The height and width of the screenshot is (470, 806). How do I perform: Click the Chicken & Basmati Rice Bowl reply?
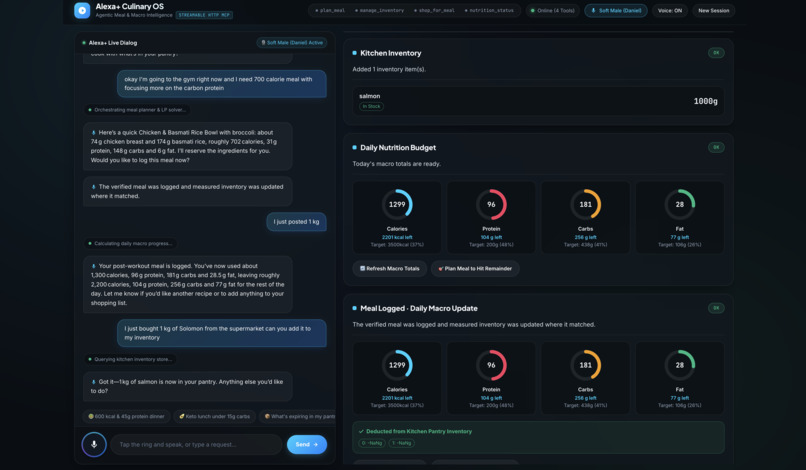[188, 146]
